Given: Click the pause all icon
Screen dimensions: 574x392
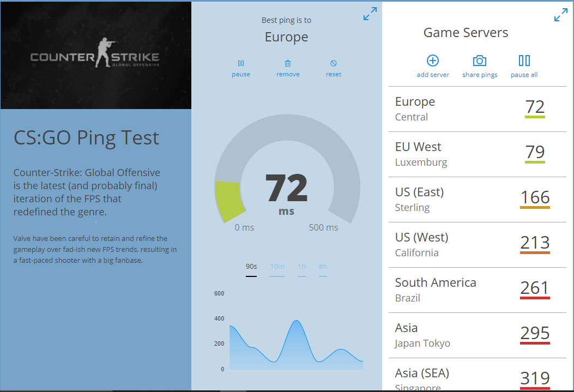Looking at the screenshot, I should (x=524, y=61).
